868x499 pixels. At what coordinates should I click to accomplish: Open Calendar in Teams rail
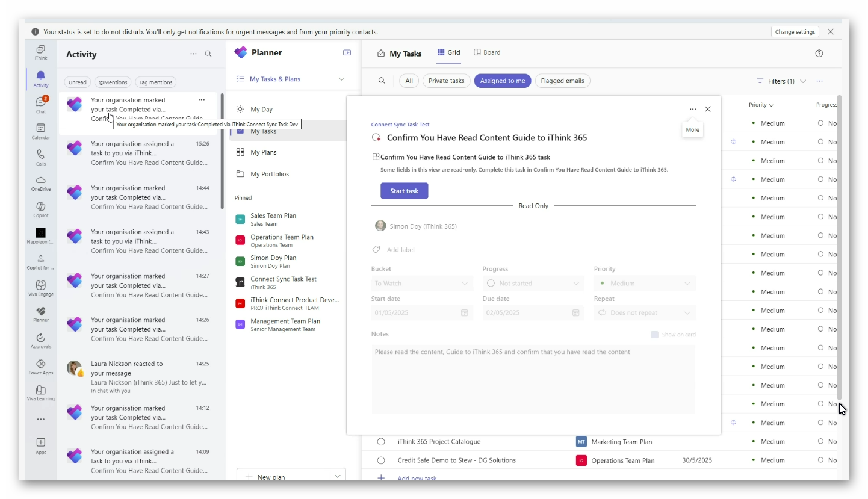[x=41, y=131]
